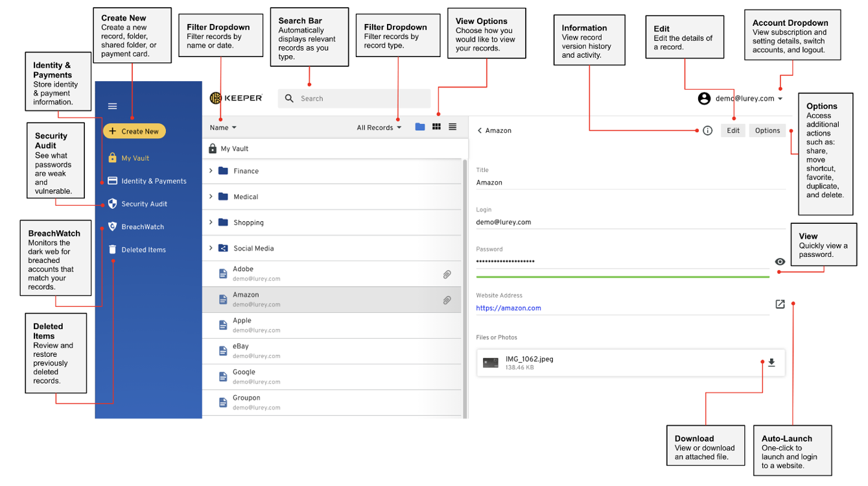Click the Deleted Items trash icon

(112, 249)
